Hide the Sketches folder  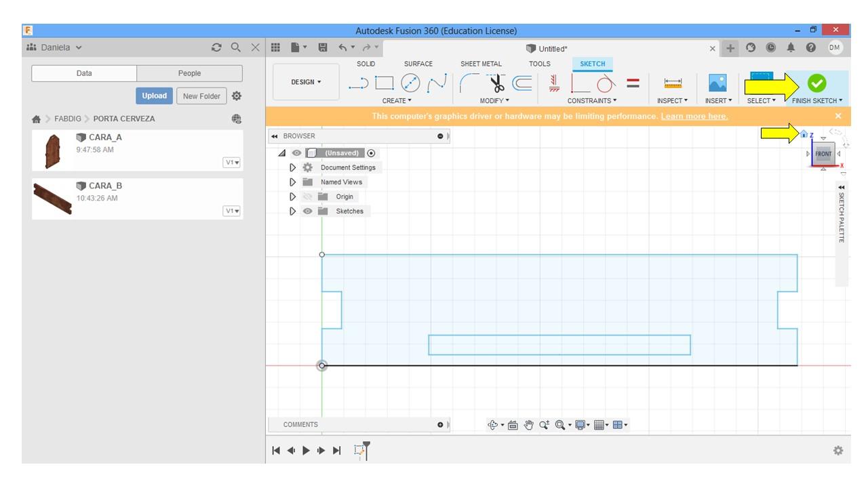pos(308,211)
